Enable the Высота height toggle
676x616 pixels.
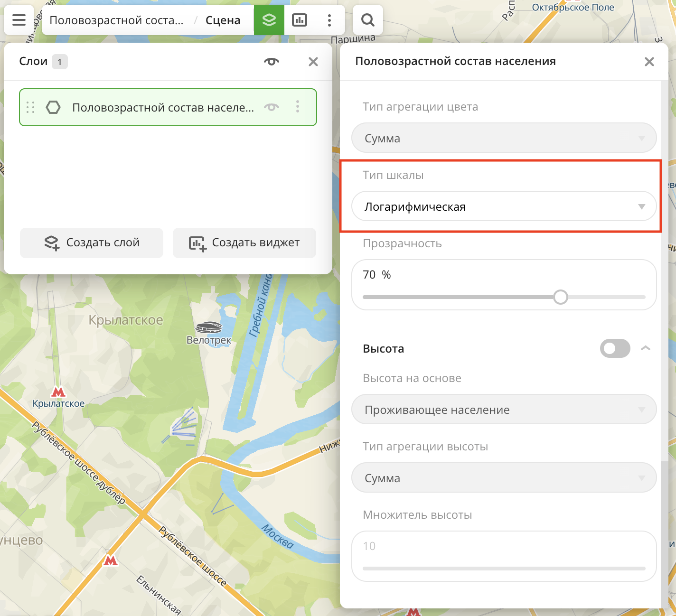pos(615,348)
